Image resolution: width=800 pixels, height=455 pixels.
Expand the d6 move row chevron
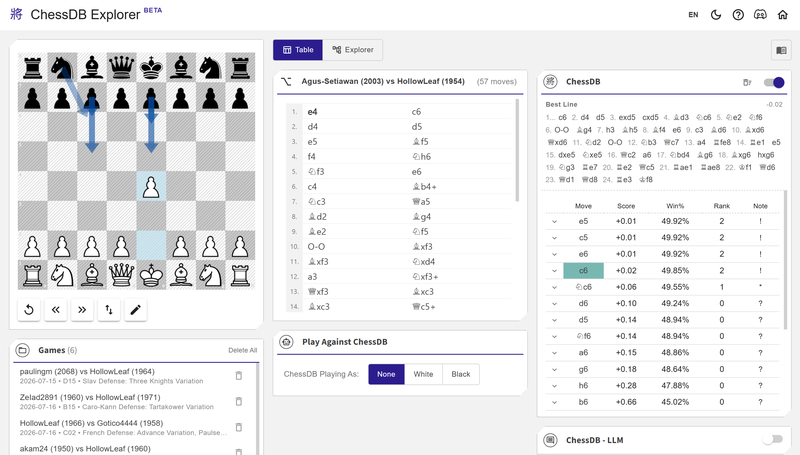[x=555, y=304]
